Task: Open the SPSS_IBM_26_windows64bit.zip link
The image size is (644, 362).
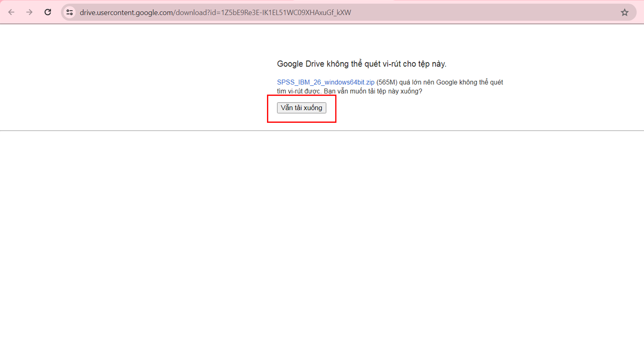Action: pos(326,82)
